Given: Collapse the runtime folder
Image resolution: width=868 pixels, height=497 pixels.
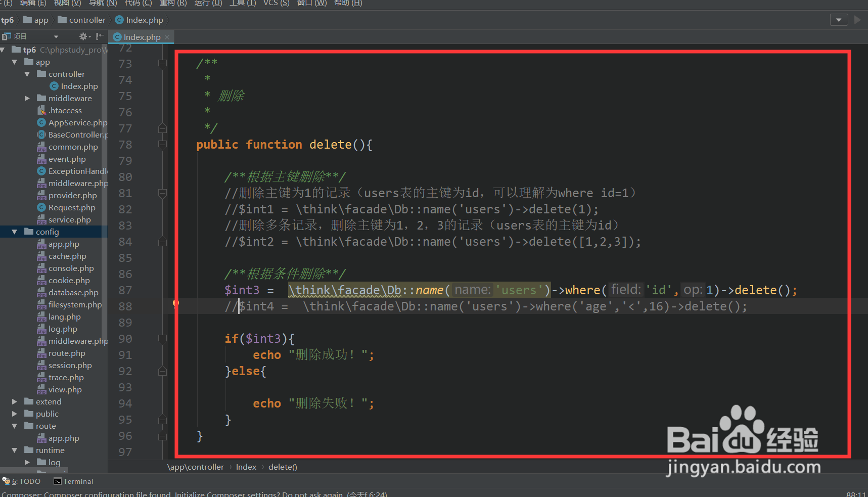Looking at the screenshot, I should 15,450.
